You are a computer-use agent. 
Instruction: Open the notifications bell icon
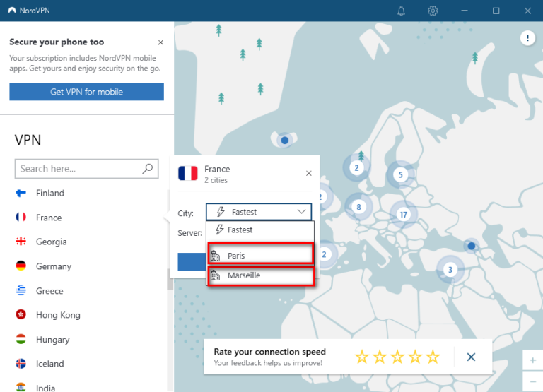pyautogui.click(x=402, y=11)
